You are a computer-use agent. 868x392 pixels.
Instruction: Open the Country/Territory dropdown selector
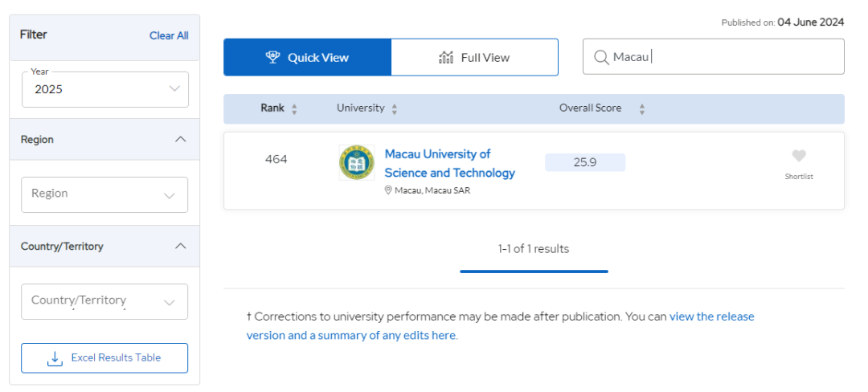click(x=104, y=301)
